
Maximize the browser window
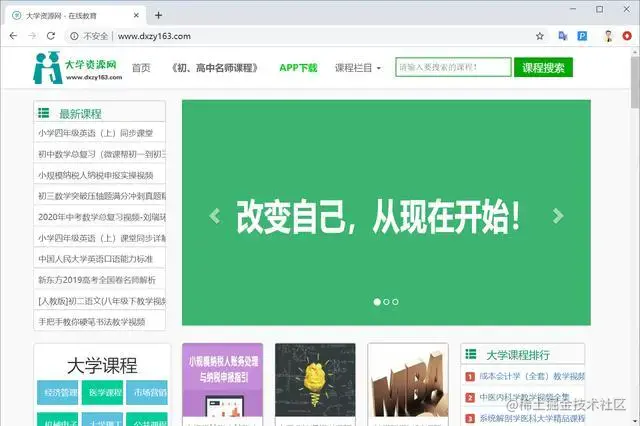pos(600,9)
